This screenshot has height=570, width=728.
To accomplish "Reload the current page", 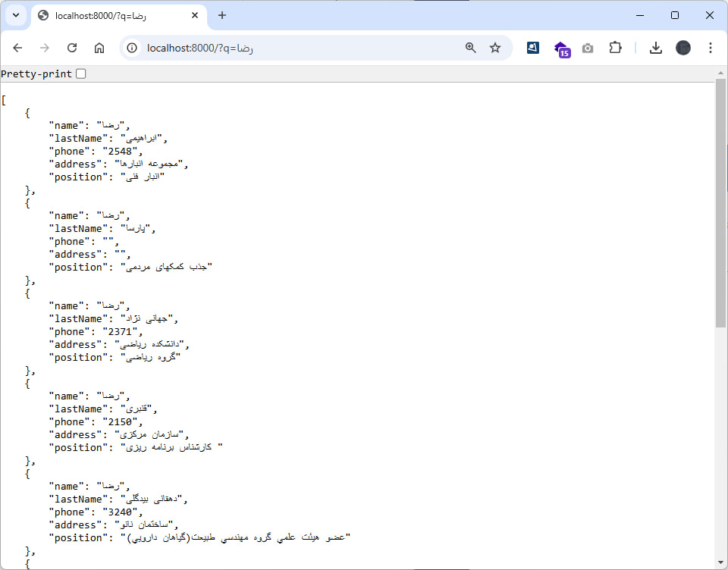I will [72, 48].
